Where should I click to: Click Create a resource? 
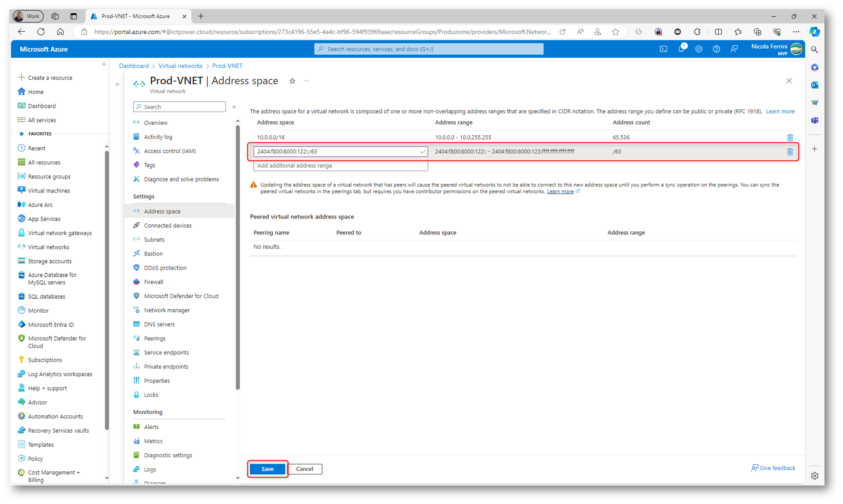click(x=50, y=78)
